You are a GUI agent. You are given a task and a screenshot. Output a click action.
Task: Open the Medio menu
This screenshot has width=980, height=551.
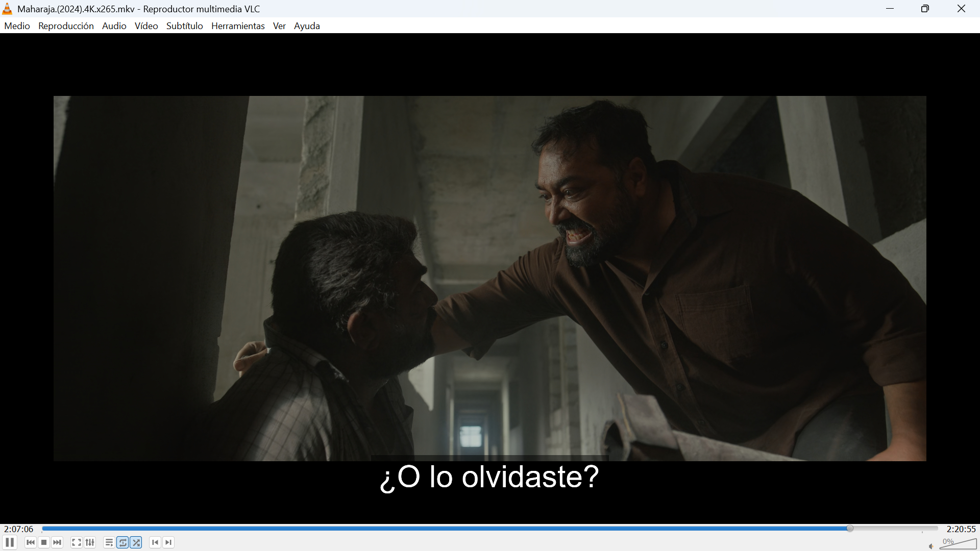tap(17, 26)
